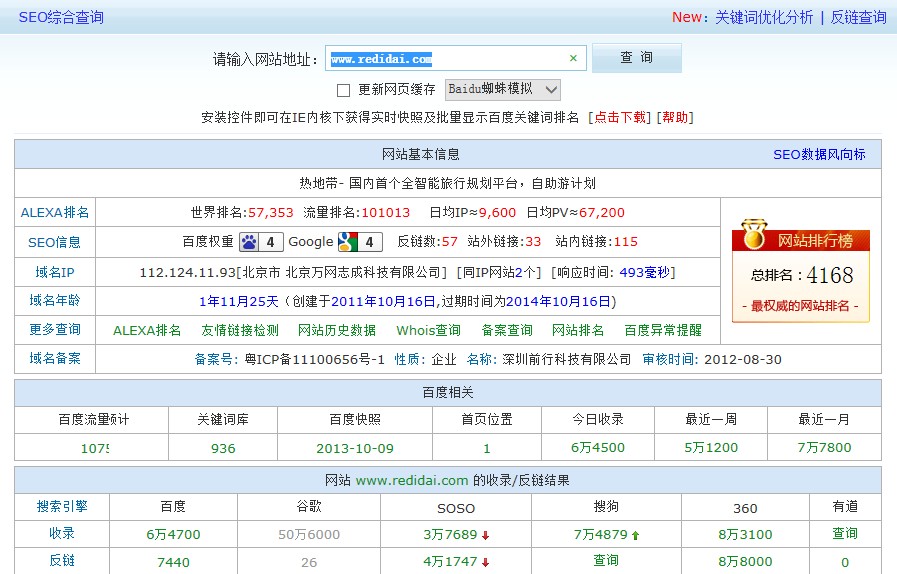
Task: Click the 网站排行榜 ranking banner
Action: pos(801,272)
